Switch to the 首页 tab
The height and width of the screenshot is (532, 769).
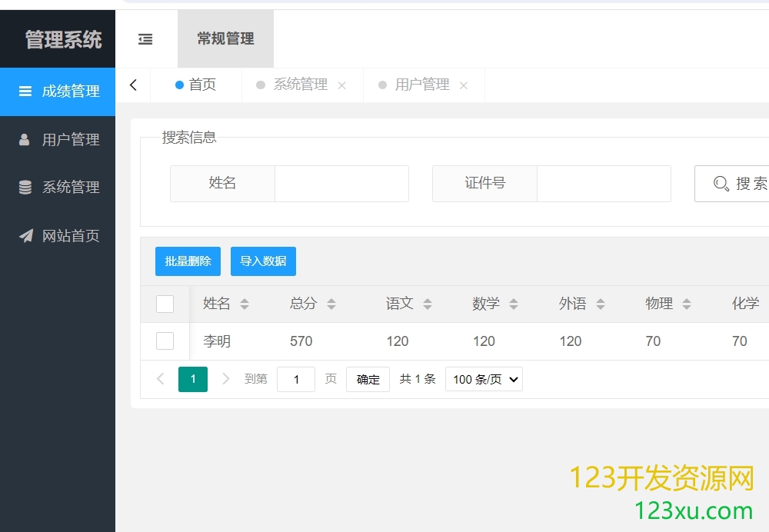196,85
